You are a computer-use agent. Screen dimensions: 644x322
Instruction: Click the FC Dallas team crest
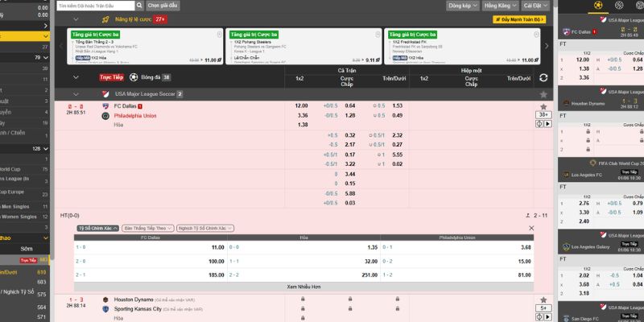105,106
